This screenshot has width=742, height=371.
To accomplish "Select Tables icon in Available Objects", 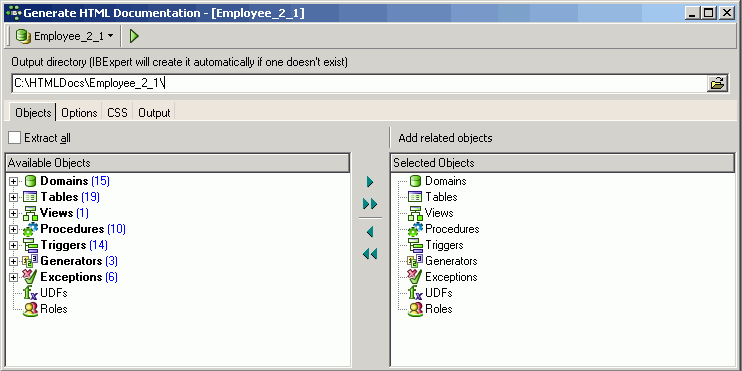I will click(30, 197).
